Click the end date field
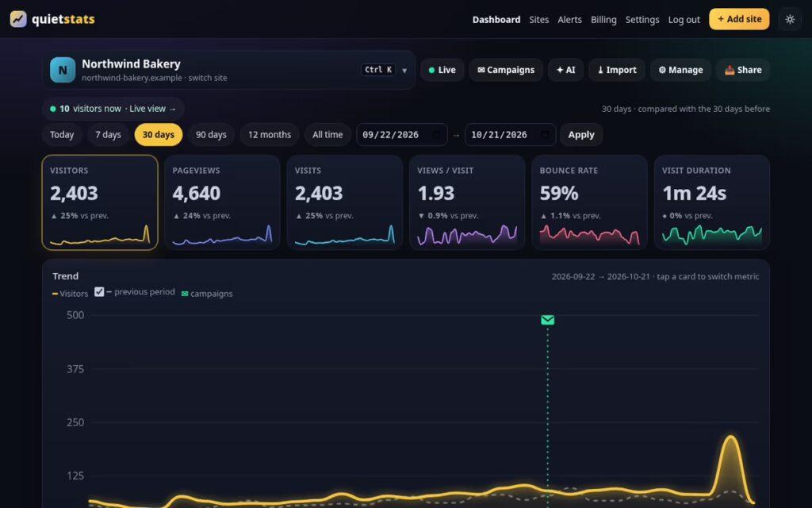812x508 pixels. pos(510,135)
